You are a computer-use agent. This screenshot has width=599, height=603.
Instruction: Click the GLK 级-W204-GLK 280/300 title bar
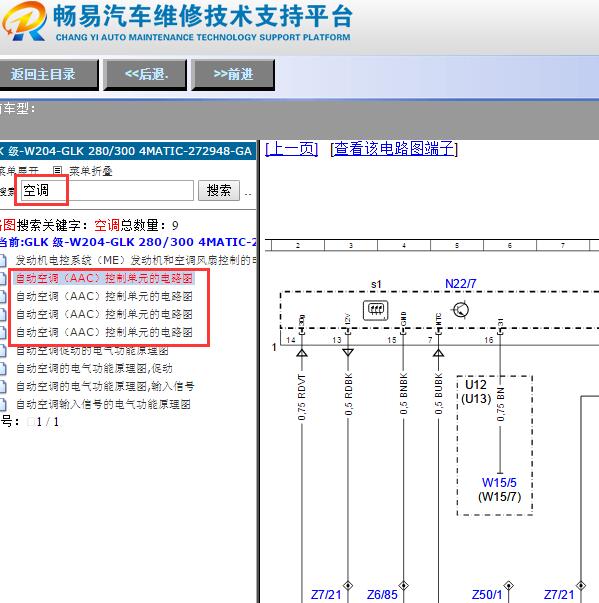point(128,151)
